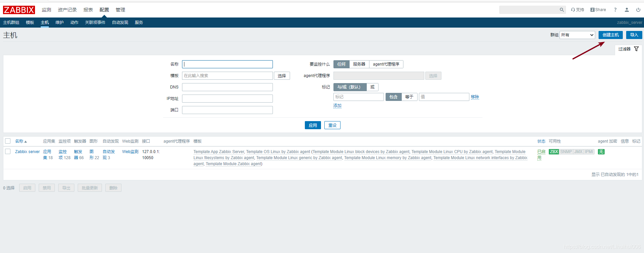Open the help question mark

(615, 10)
